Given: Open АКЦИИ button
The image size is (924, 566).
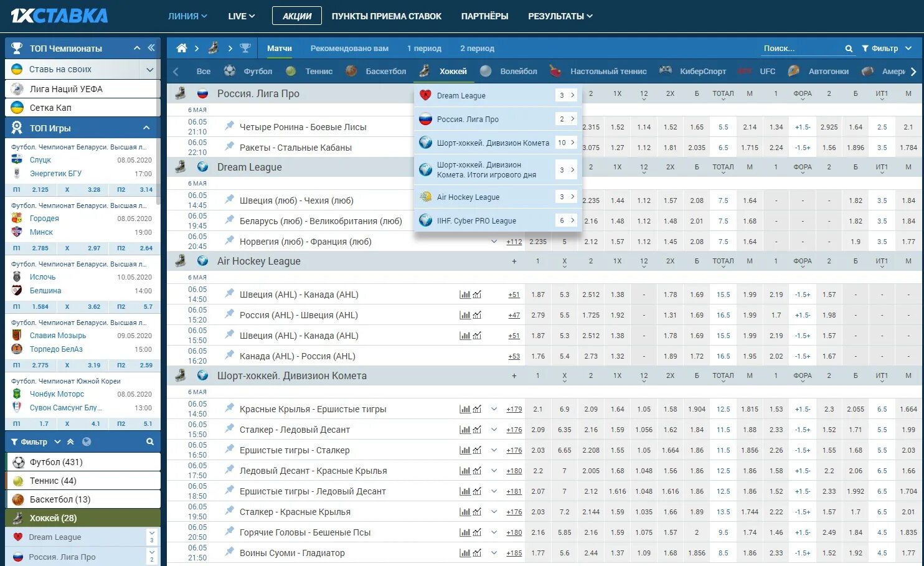Looking at the screenshot, I should click(297, 16).
